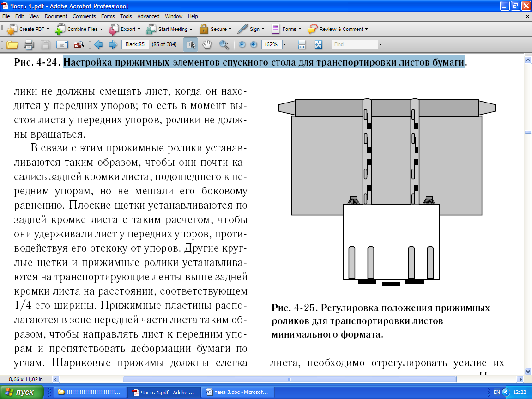
Task: Click the Email envelope icon
Action: pos(62,44)
